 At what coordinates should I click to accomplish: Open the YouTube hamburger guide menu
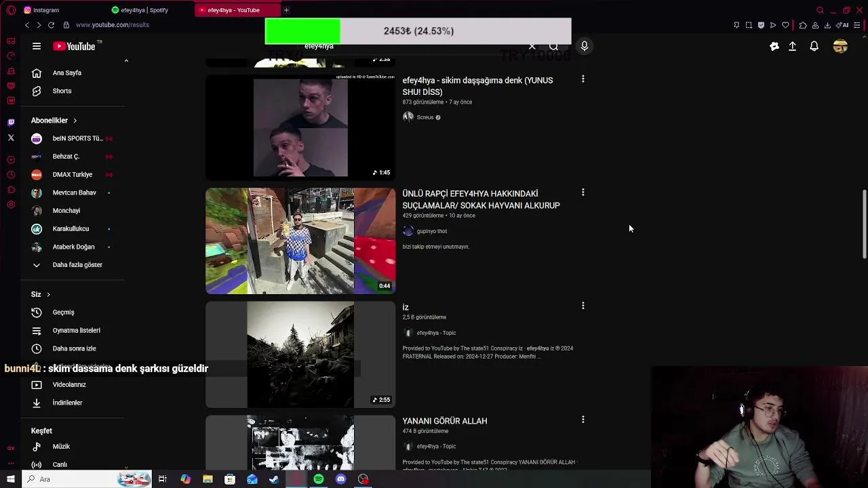click(x=37, y=46)
